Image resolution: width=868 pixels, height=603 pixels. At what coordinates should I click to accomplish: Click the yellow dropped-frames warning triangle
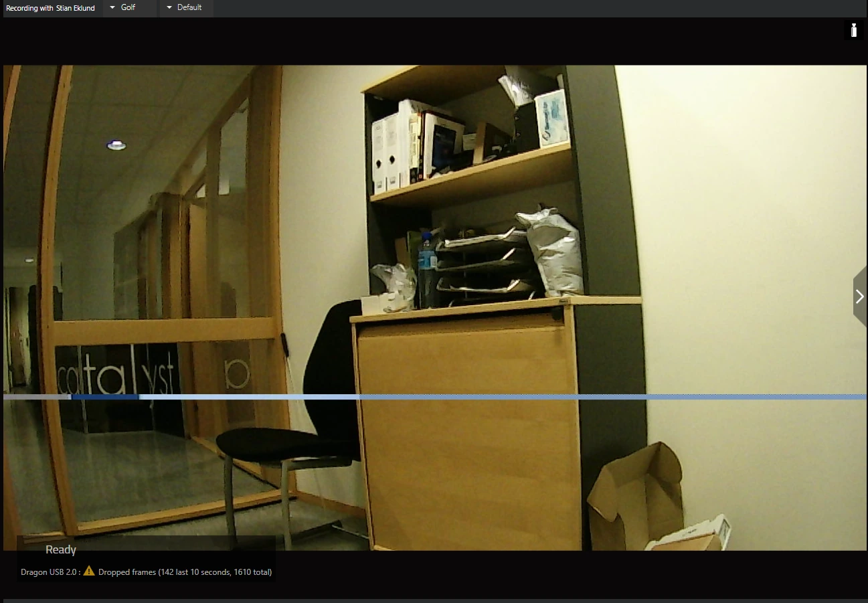click(89, 571)
